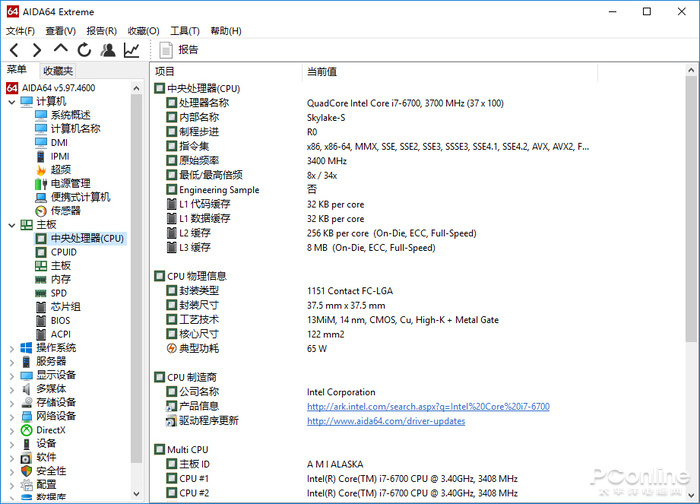Select CPUID in the tree

64,252
